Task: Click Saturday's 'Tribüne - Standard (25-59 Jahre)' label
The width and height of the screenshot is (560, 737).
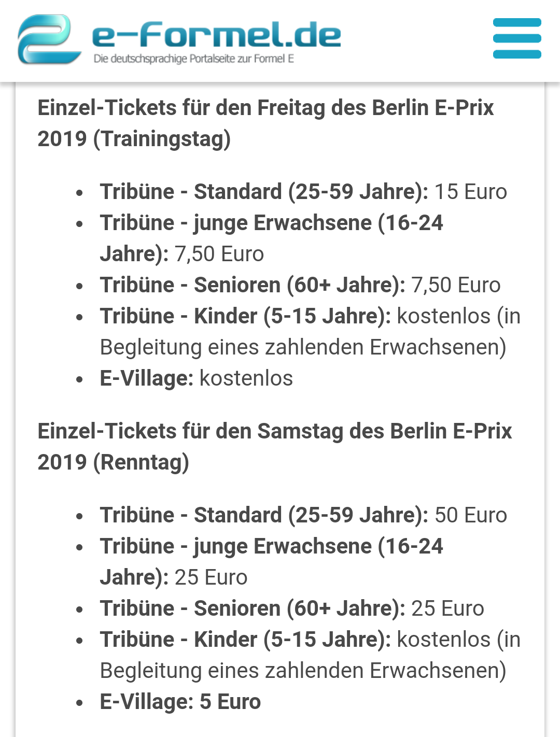Action: (264, 515)
